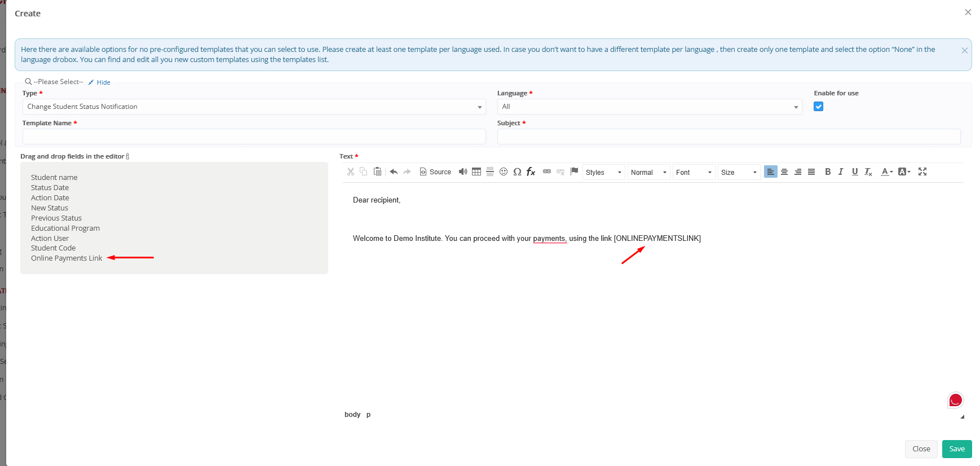Expand the Language dropdown
The image size is (980, 466).
point(649,107)
